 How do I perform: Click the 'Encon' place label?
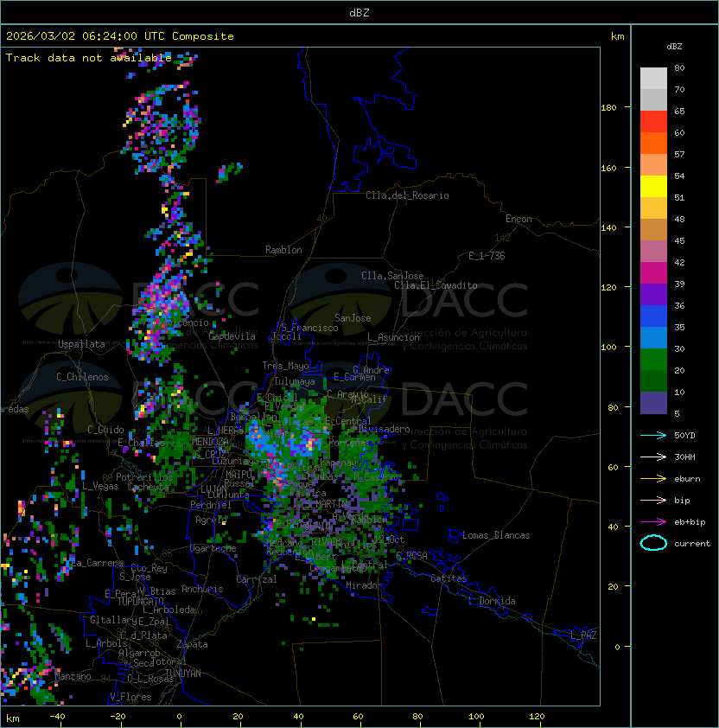(519, 219)
